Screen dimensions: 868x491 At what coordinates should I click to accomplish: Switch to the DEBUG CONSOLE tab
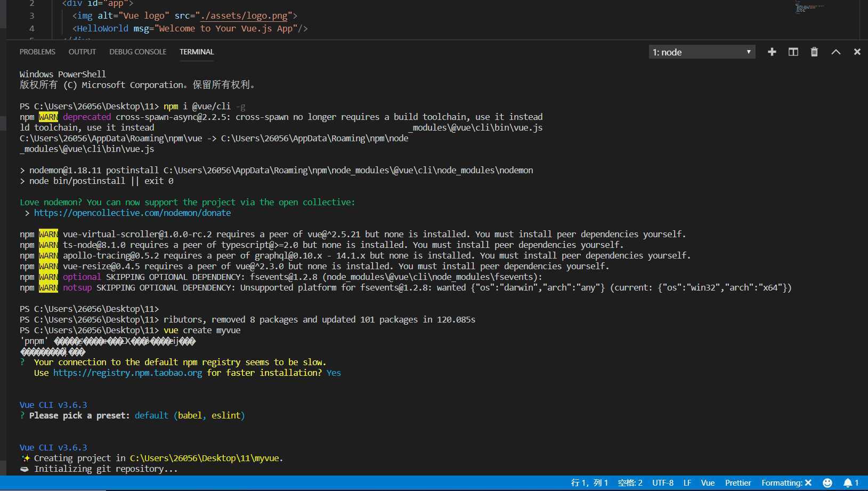coord(138,52)
